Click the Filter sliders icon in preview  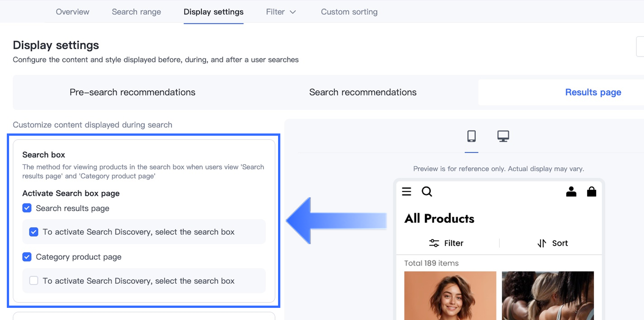click(434, 243)
